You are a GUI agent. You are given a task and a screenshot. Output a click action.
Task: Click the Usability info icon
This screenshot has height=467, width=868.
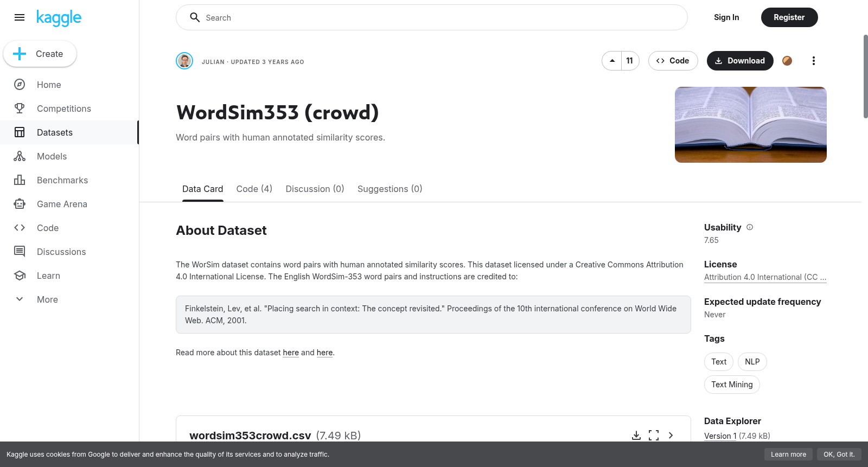750,227
